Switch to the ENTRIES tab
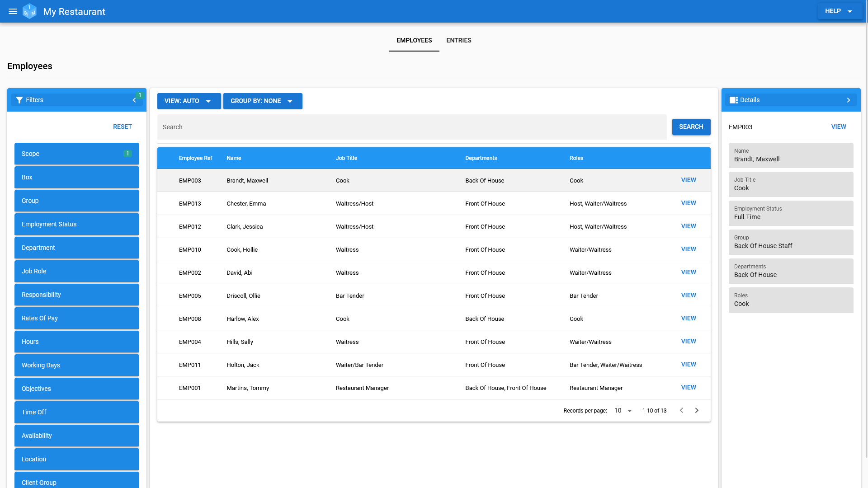 pos(459,40)
